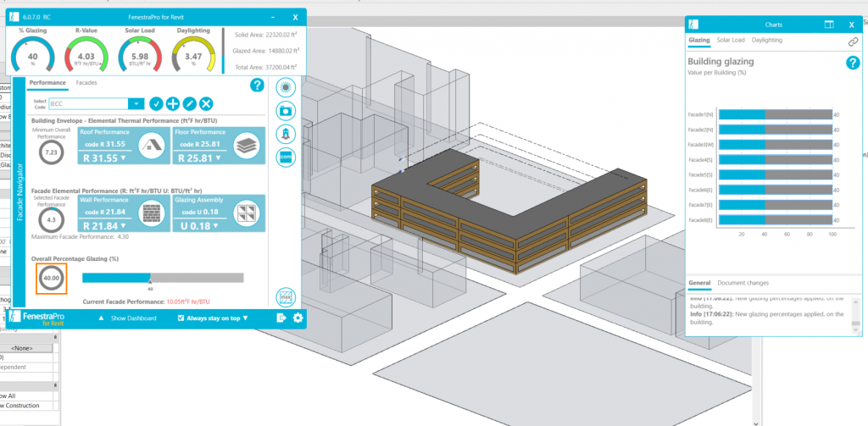Open help in the Performance panel
This screenshot has height=426, width=868.
[x=257, y=85]
